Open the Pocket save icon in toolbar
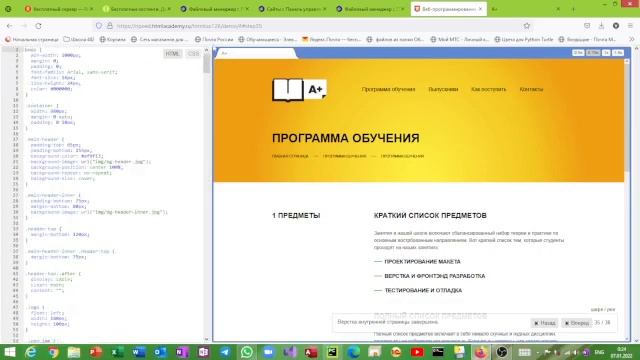The height and width of the screenshot is (360, 640). 587,26
